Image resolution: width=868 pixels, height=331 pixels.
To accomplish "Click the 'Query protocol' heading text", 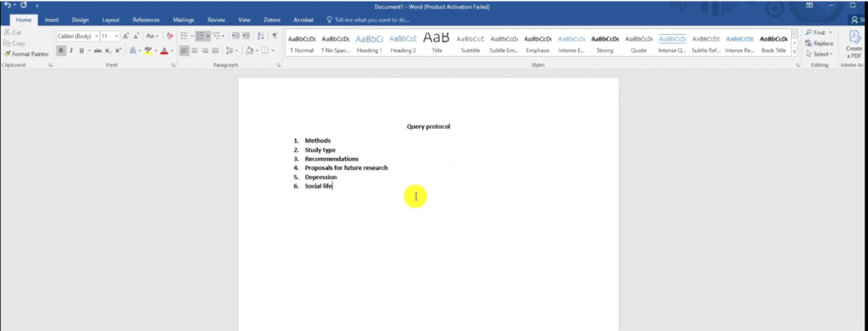I will coord(428,126).
